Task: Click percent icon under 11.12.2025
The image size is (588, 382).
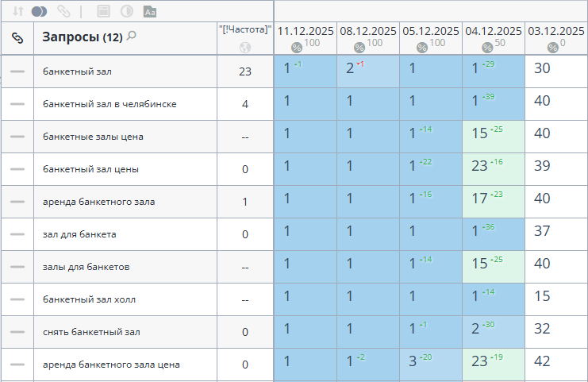Action: tap(296, 47)
